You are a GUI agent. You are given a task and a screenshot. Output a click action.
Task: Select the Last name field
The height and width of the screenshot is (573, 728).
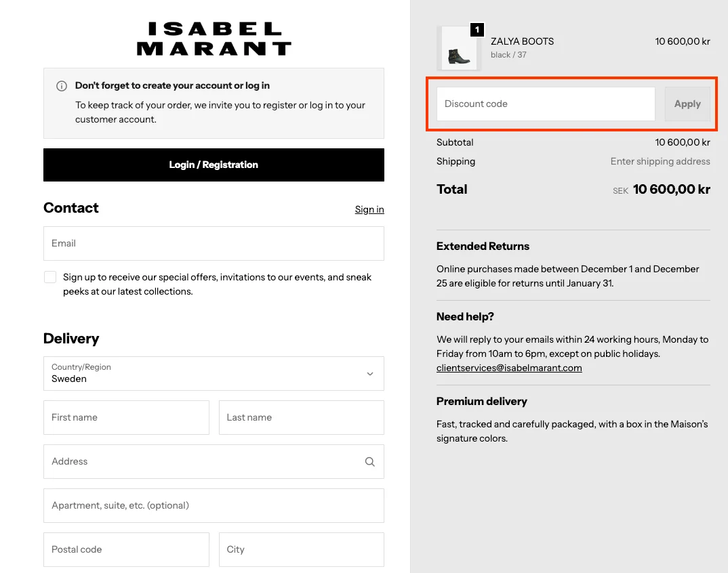click(301, 418)
